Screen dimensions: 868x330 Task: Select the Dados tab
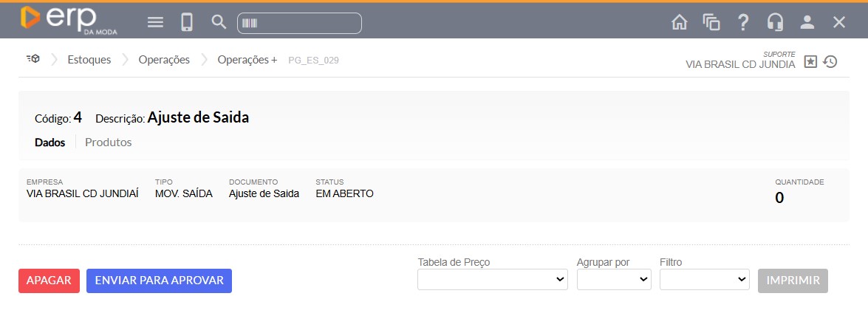49,142
